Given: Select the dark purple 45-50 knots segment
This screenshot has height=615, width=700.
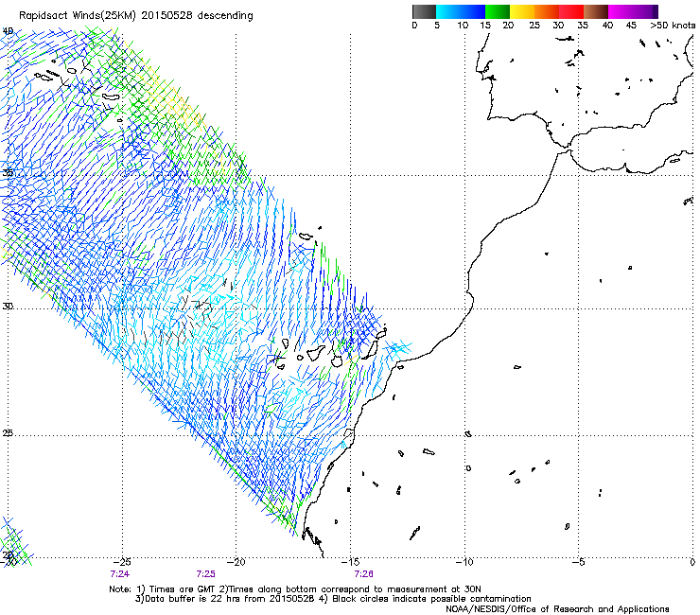Looking at the screenshot, I should pos(645,11).
